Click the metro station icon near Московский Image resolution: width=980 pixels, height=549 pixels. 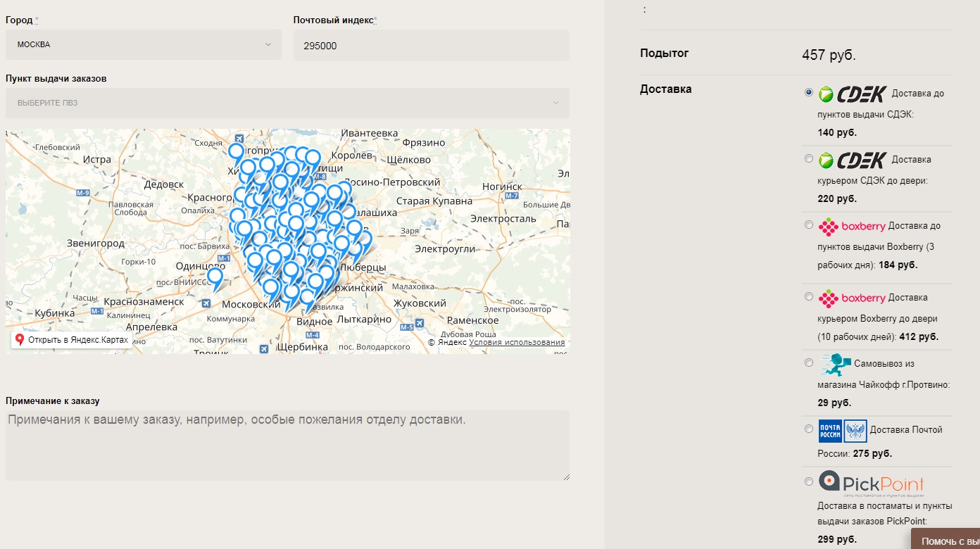206,304
